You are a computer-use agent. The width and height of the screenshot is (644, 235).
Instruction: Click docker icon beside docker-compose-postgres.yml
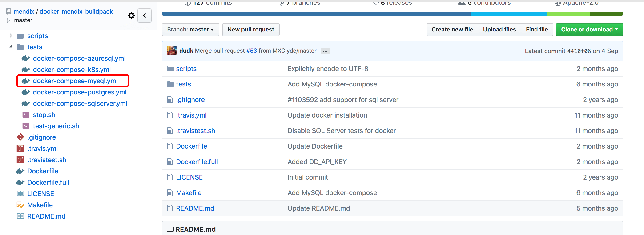coord(26,92)
